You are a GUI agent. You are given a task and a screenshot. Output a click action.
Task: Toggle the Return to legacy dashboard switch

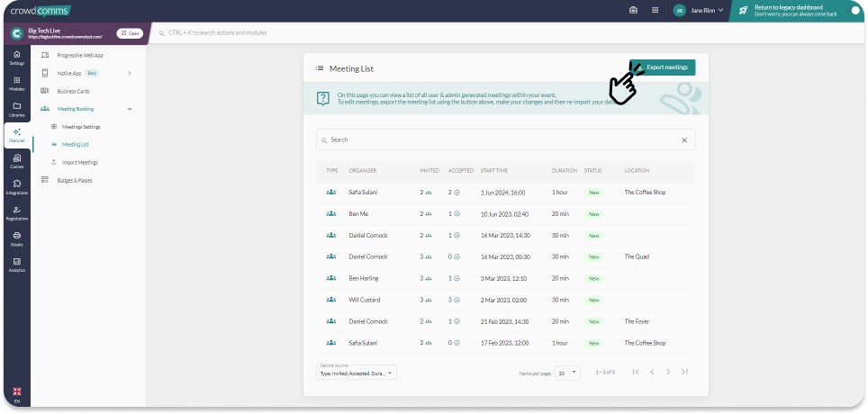[854, 11]
